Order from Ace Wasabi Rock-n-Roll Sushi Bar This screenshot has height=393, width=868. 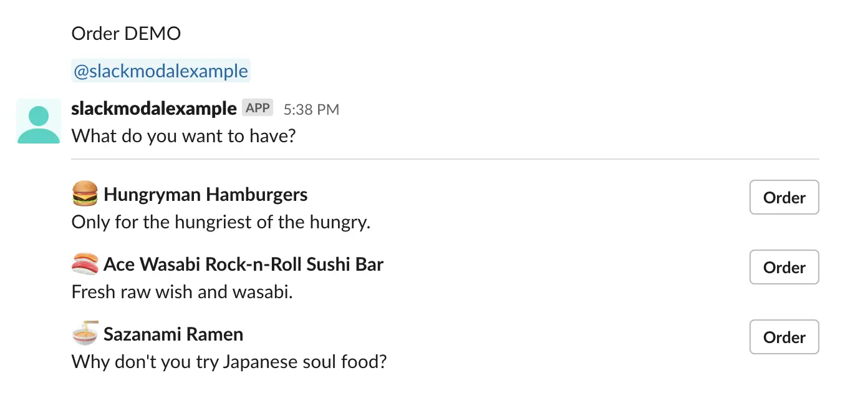(784, 267)
